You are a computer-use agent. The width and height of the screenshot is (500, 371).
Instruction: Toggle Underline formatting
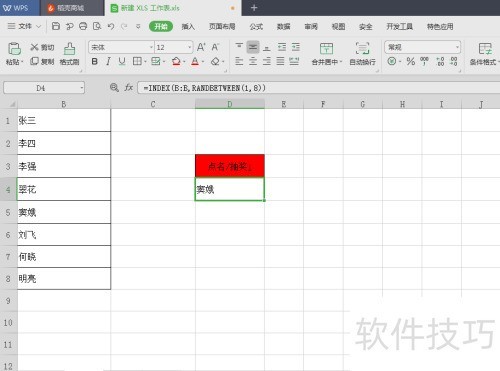pyautogui.click(x=122, y=61)
